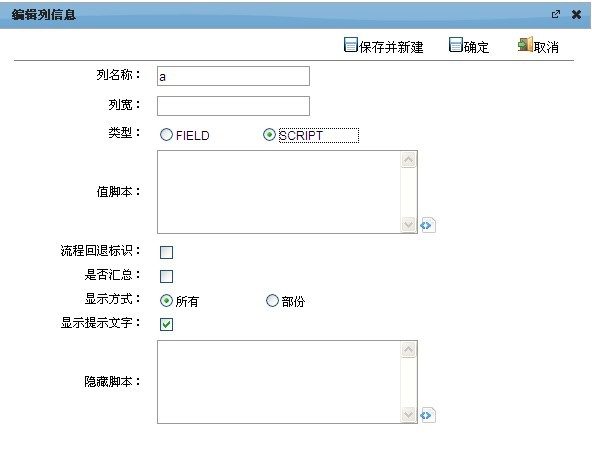
Task: Click 隐藏脚本 scrollbar down arrow
Action: click(409, 414)
